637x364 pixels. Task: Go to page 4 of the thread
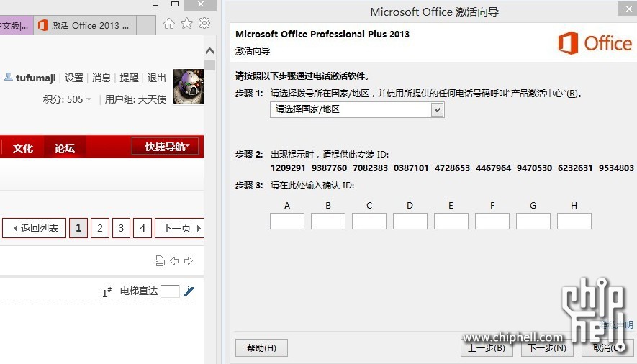143,228
